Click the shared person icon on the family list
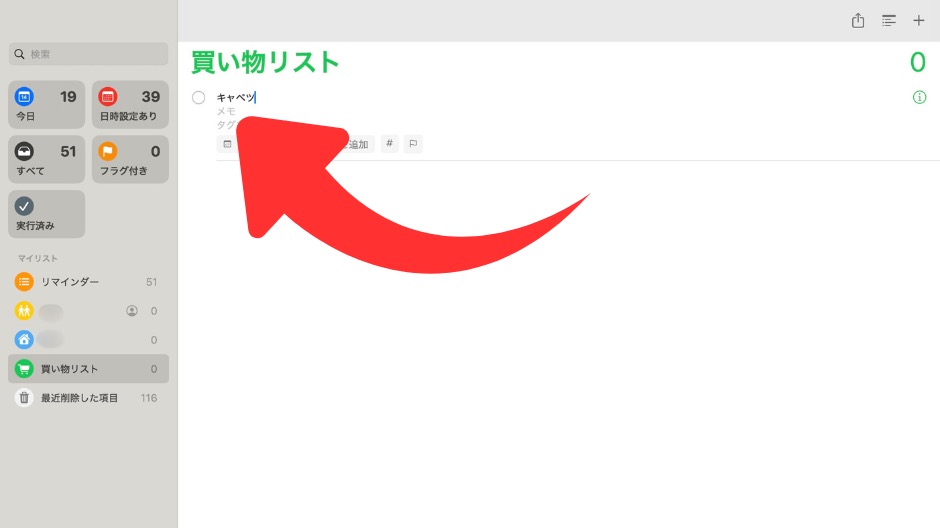Image resolution: width=940 pixels, height=528 pixels. click(132, 310)
